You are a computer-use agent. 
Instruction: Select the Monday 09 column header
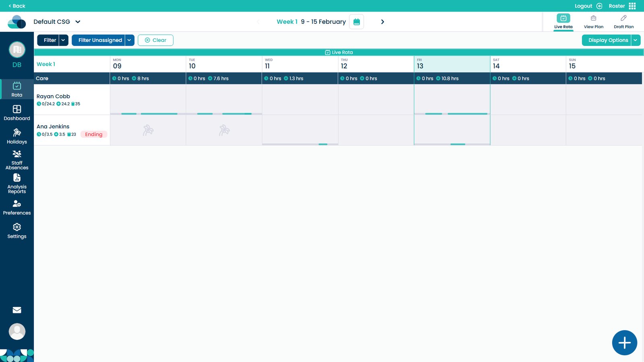[148, 64]
